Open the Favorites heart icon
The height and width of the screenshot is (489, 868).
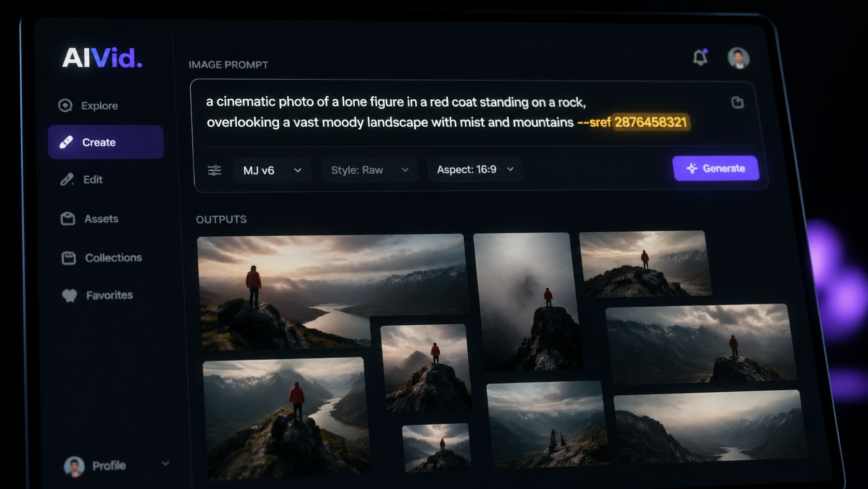pos(70,295)
